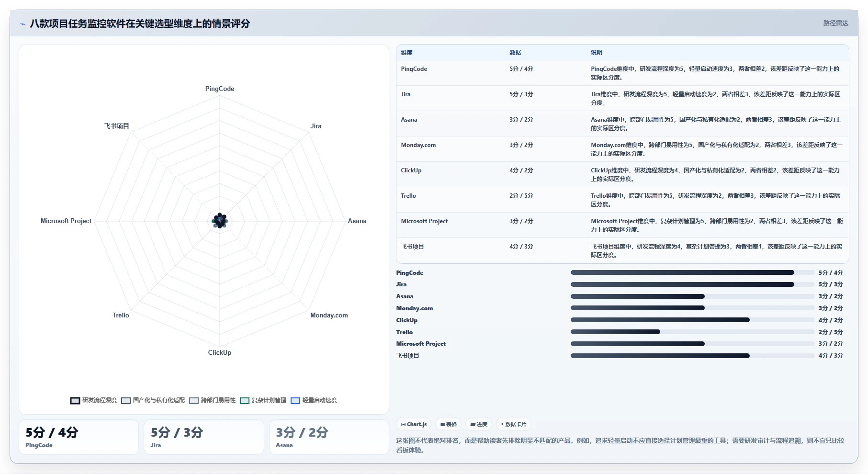This screenshot has height=474, width=868.
Task: Click the 2分 / 5分 value beside Trello bar
Action: pyautogui.click(x=831, y=332)
